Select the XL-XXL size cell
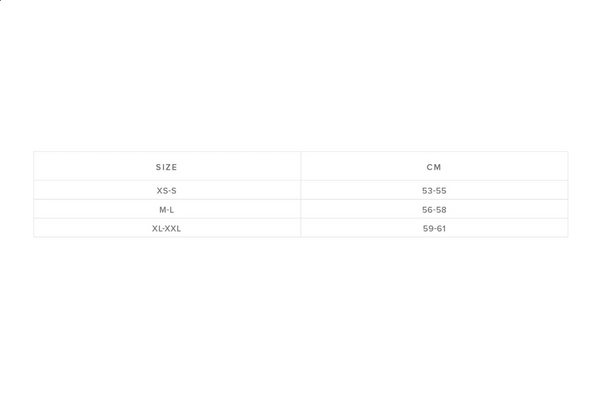Image resolution: width=600 pixels, height=410 pixels. pyautogui.click(x=167, y=229)
